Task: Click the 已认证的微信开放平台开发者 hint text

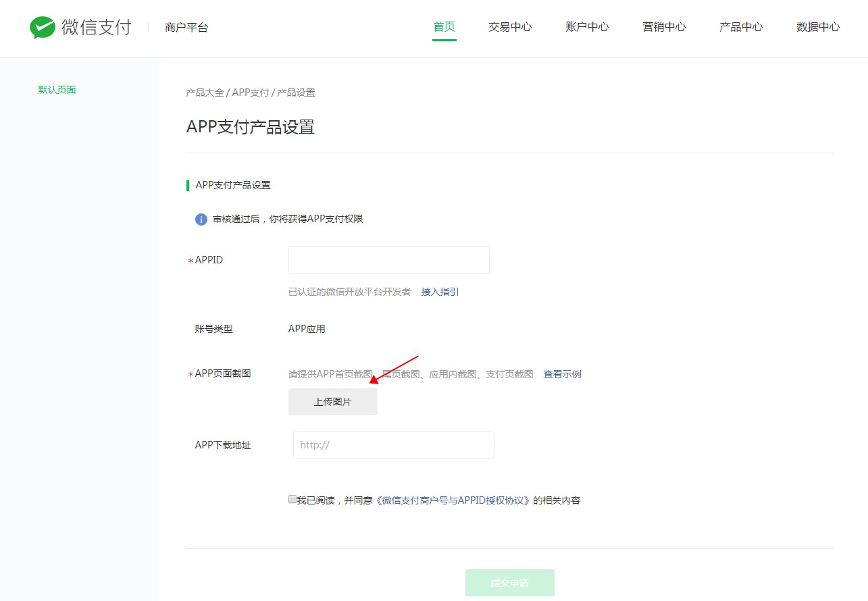Action: 349,292
